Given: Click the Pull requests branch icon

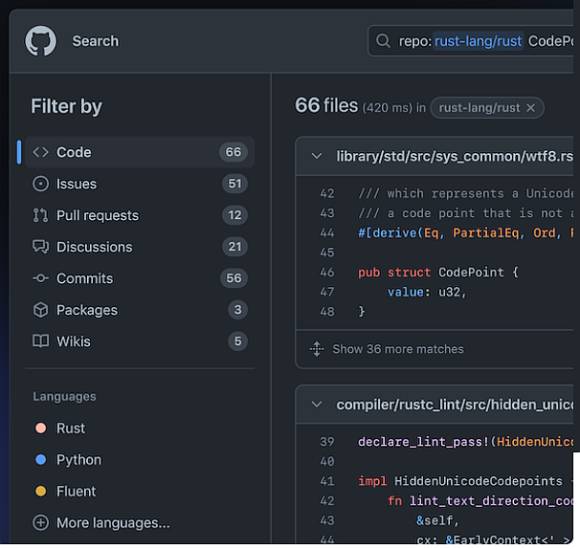Looking at the screenshot, I should pyautogui.click(x=40, y=215).
